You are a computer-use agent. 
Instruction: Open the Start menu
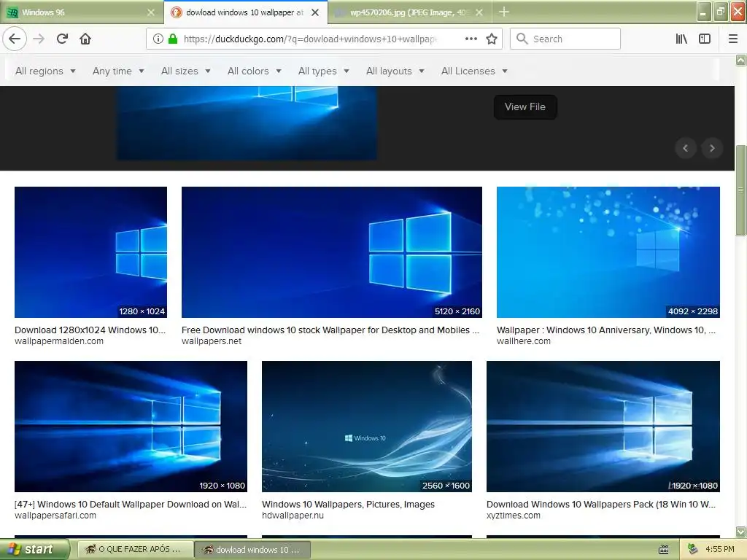tap(34, 549)
